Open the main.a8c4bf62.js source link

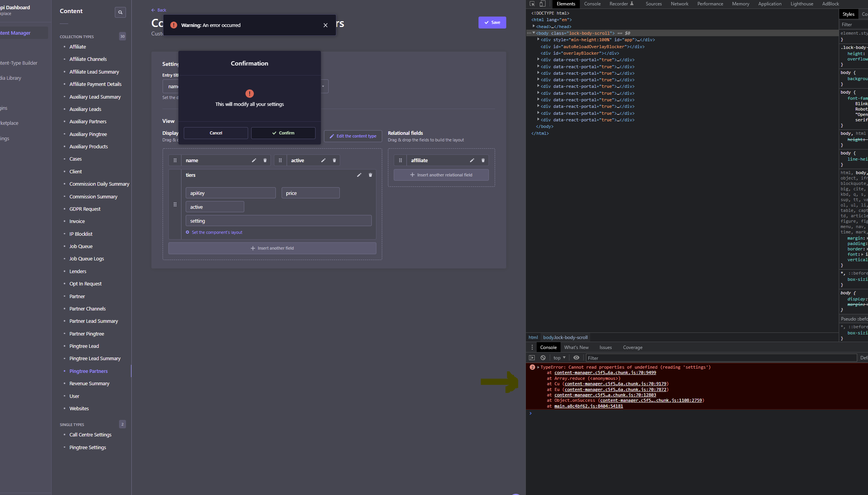(x=589, y=406)
